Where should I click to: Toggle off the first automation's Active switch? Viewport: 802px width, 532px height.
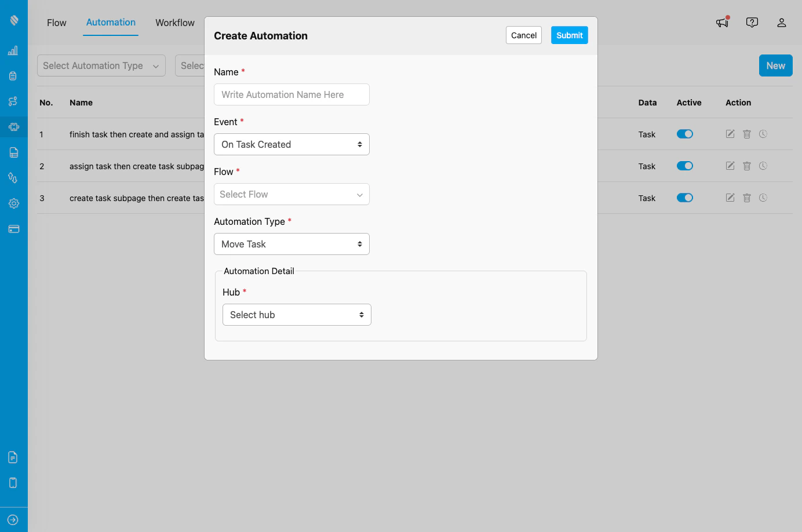pos(684,134)
